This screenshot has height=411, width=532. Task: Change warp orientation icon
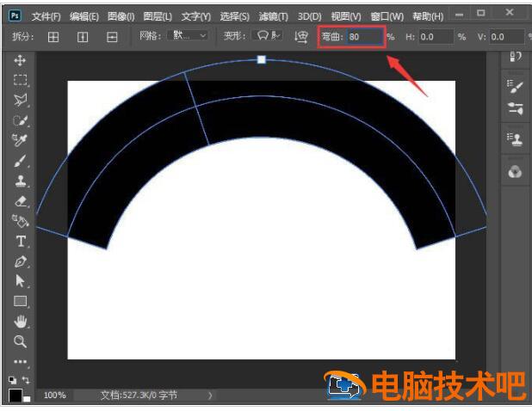pyautogui.click(x=301, y=36)
